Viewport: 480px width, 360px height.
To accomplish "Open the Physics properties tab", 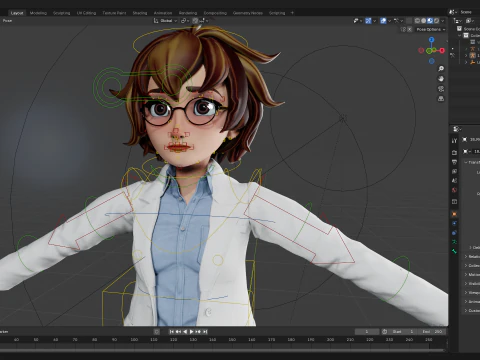I will pos(454,223).
